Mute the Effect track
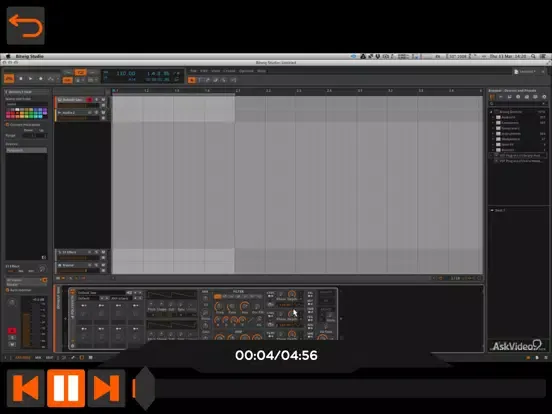 (104, 252)
